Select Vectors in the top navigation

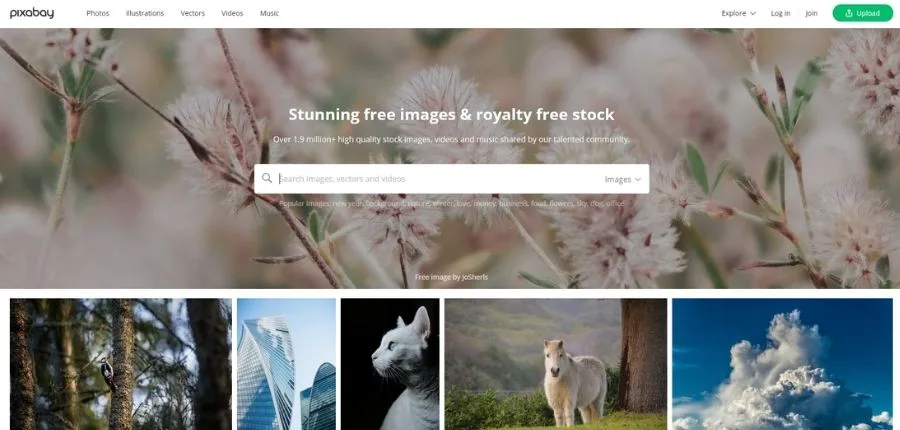pos(192,13)
